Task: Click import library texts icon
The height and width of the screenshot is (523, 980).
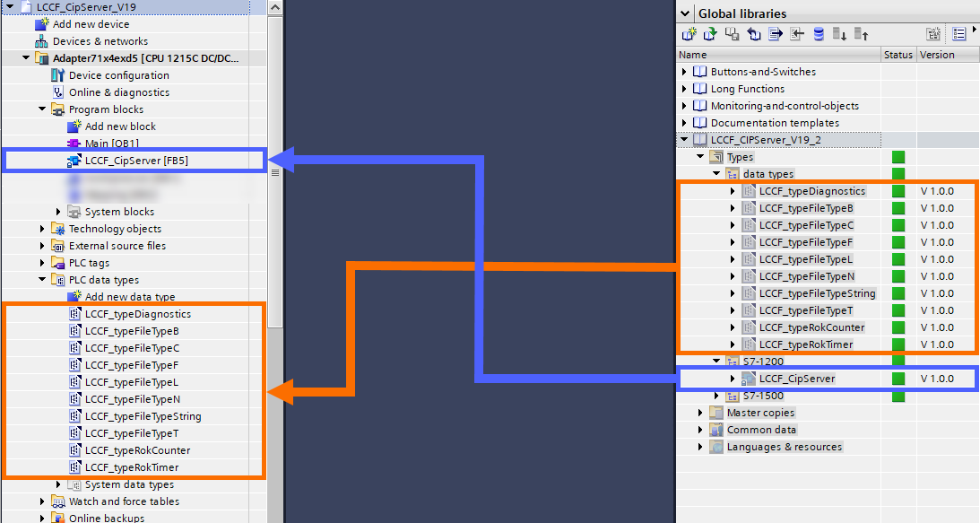Action: (x=797, y=34)
